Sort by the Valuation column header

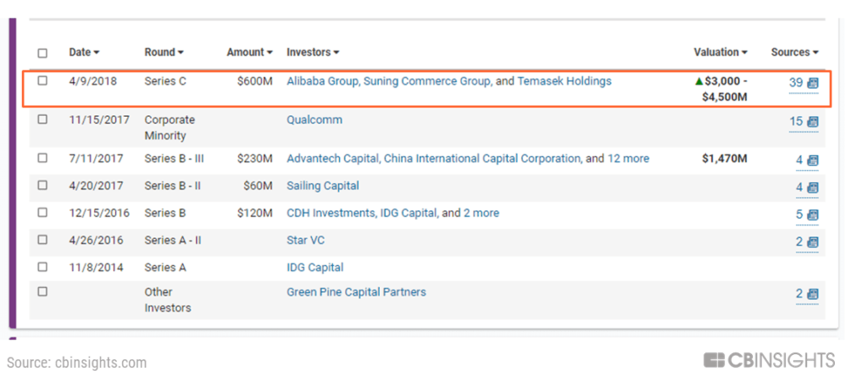[721, 53]
